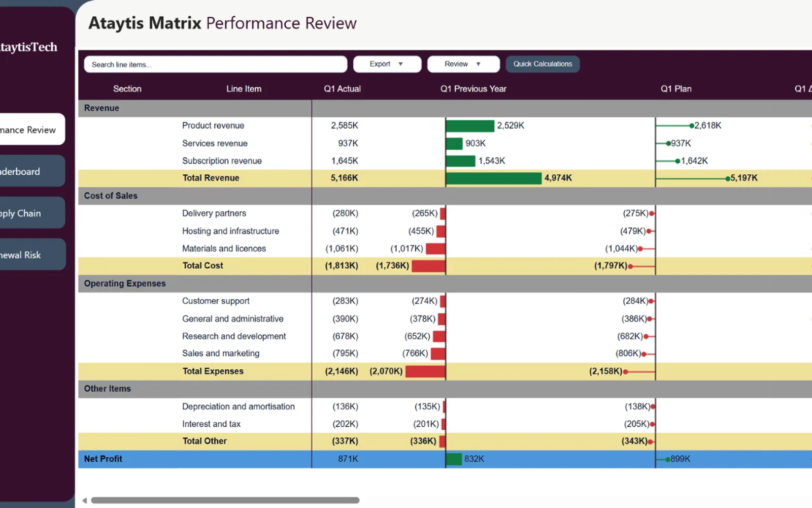Click the Services revenue line item

tap(215, 143)
